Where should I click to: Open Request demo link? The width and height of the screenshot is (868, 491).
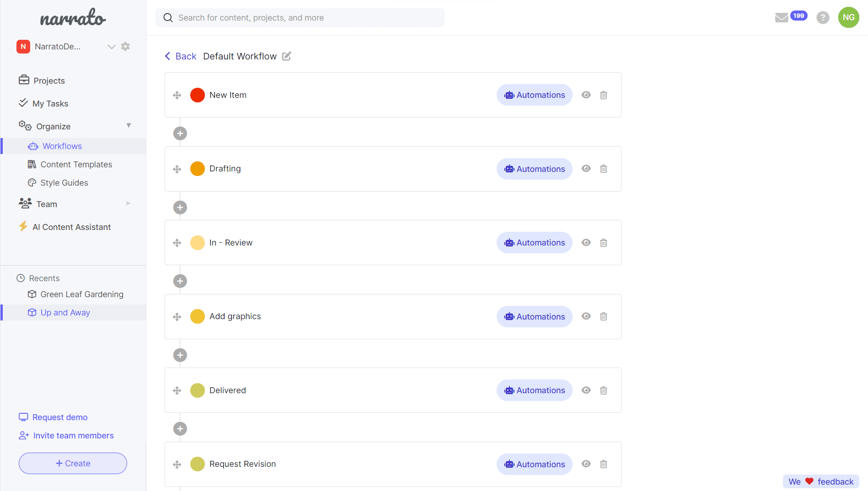tap(53, 417)
